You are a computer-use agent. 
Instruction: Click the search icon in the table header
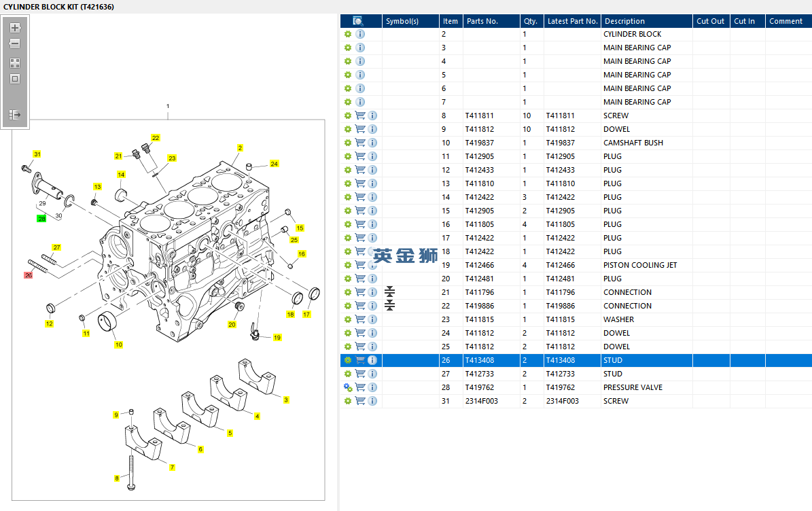tap(358, 21)
